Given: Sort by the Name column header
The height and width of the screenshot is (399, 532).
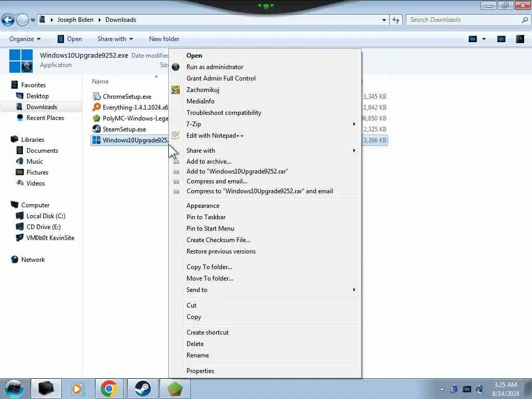Looking at the screenshot, I should [x=100, y=82].
